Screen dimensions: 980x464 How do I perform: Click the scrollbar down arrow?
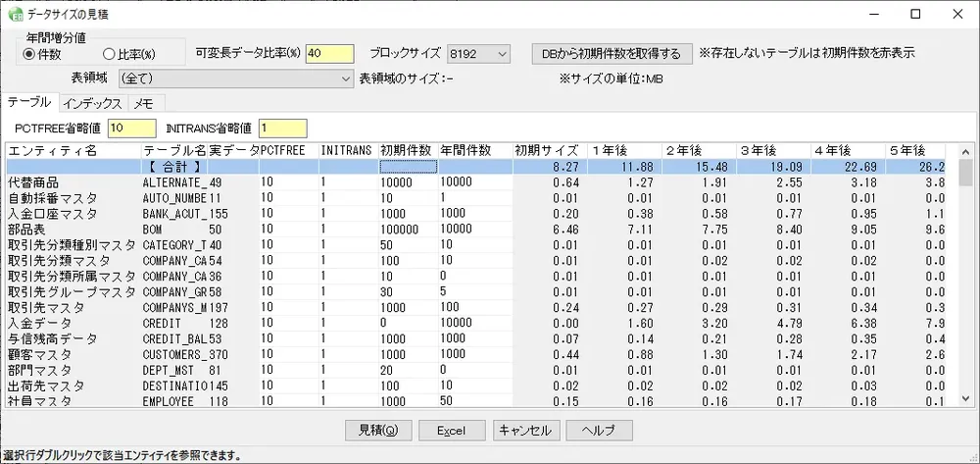pyautogui.click(x=965, y=398)
